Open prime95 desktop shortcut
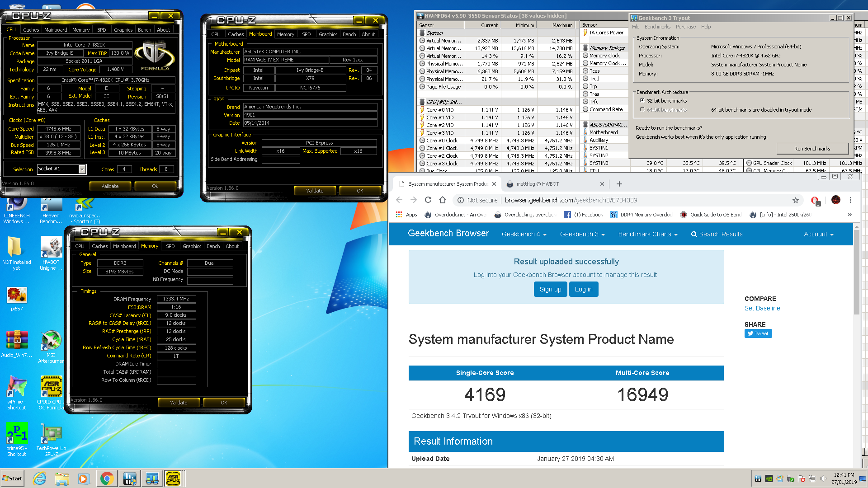Screen dimensions: 868x488 (x=17, y=439)
